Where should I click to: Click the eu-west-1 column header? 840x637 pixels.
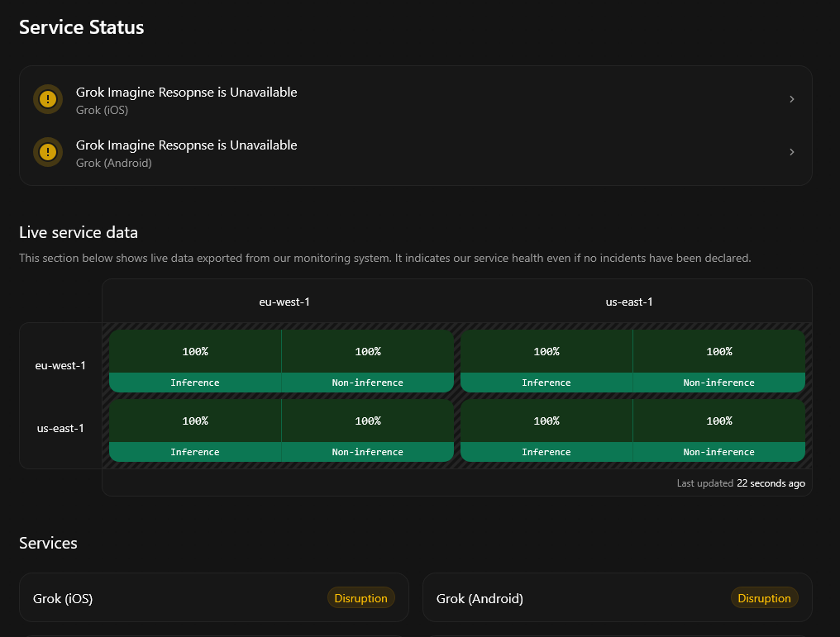pos(284,302)
